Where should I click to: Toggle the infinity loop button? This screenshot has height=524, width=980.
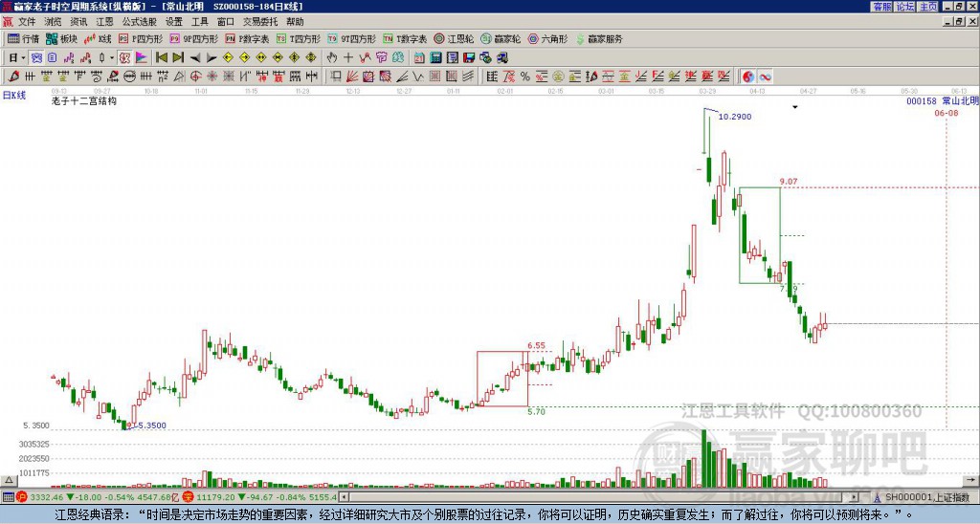click(x=765, y=76)
